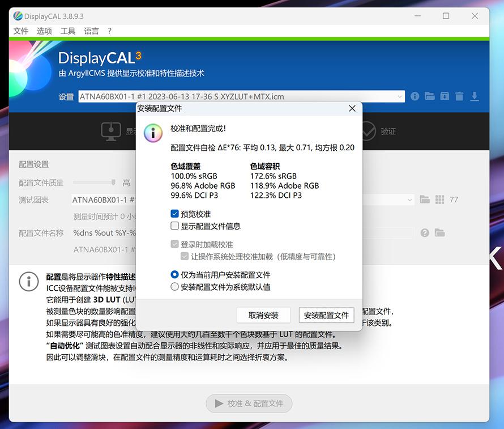Viewport: 504px width, 429px height.
Task: Click the 96.8% Adobe RGB coverage value
Action: tap(203, 185)
